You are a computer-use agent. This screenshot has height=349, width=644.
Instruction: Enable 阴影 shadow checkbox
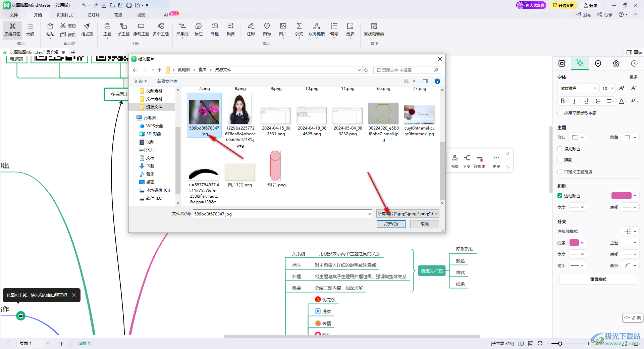(560, 160)
